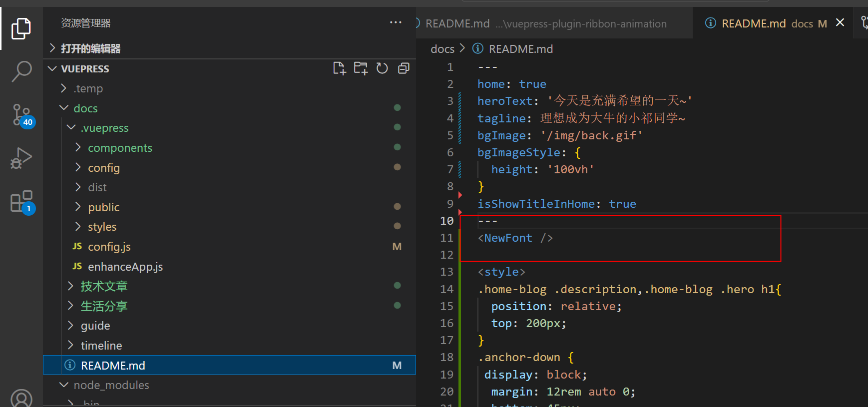Click the bgImageStyle line in editor

(529, 152)
